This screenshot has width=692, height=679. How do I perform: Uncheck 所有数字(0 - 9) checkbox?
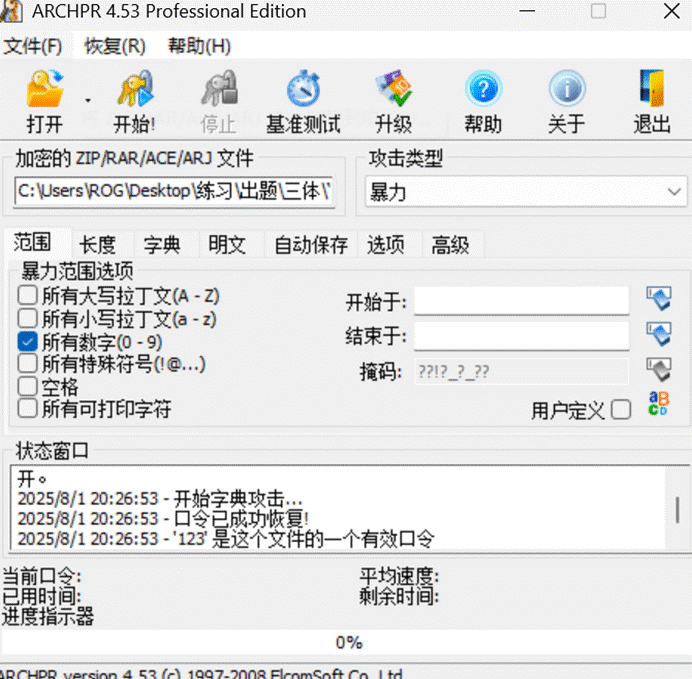click(x=27, y=341)
